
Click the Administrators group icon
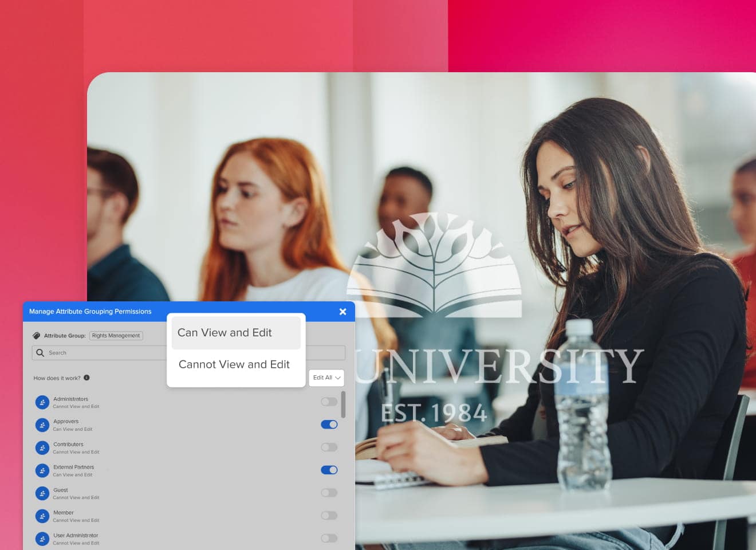click(42, 402)
